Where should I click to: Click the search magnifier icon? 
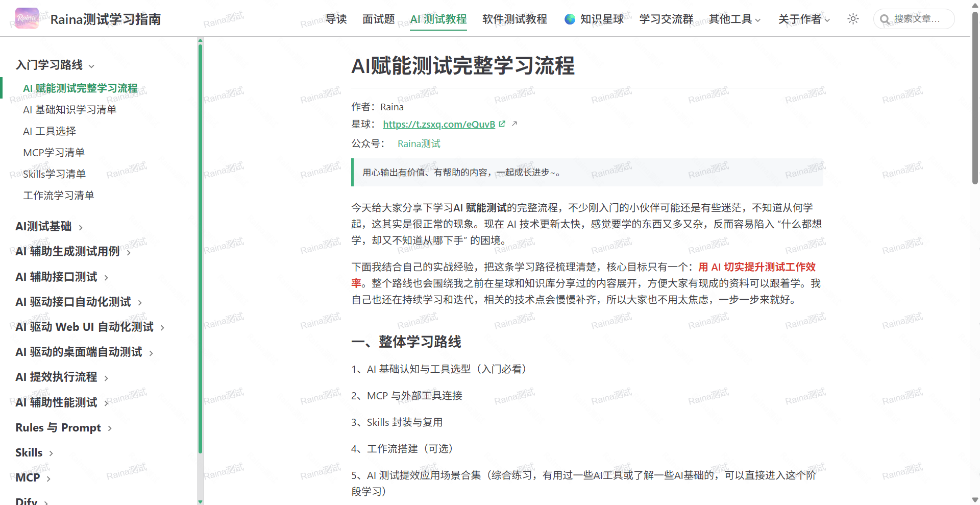885,19
